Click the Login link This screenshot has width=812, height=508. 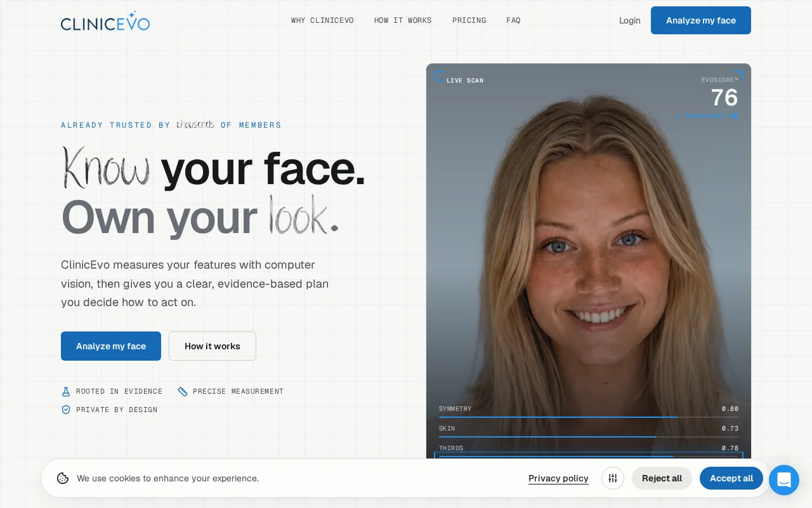click(630, 20)
